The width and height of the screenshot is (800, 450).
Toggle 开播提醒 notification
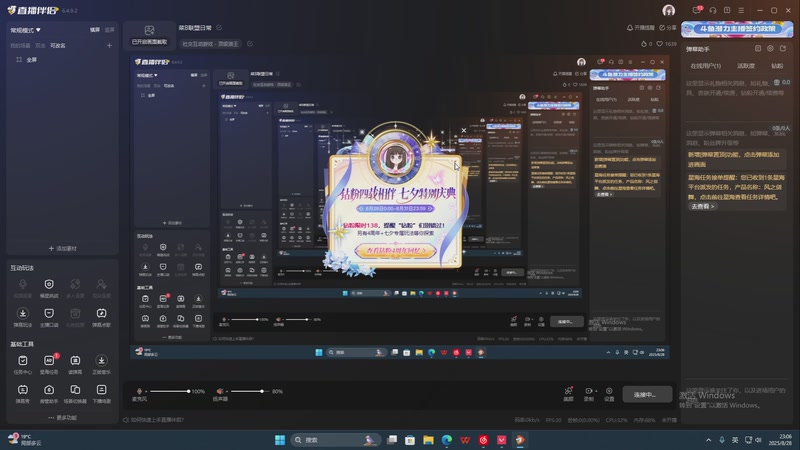tap(640, 28)
